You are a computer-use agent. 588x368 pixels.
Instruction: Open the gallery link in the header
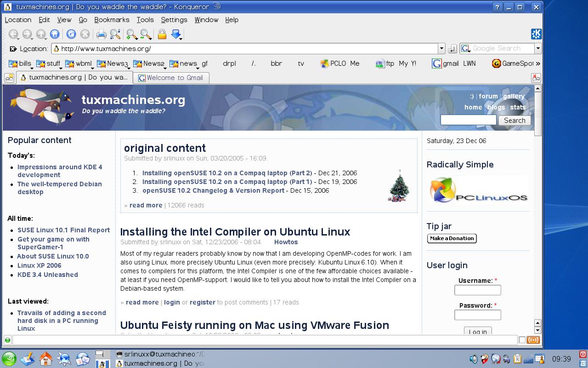pos(514,96)
